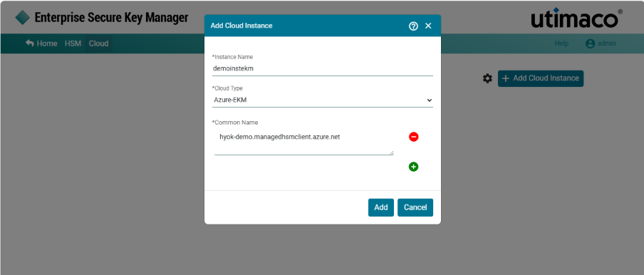Click the admin user avatar icon
The image size is (644, 275).
coord(590,43)
